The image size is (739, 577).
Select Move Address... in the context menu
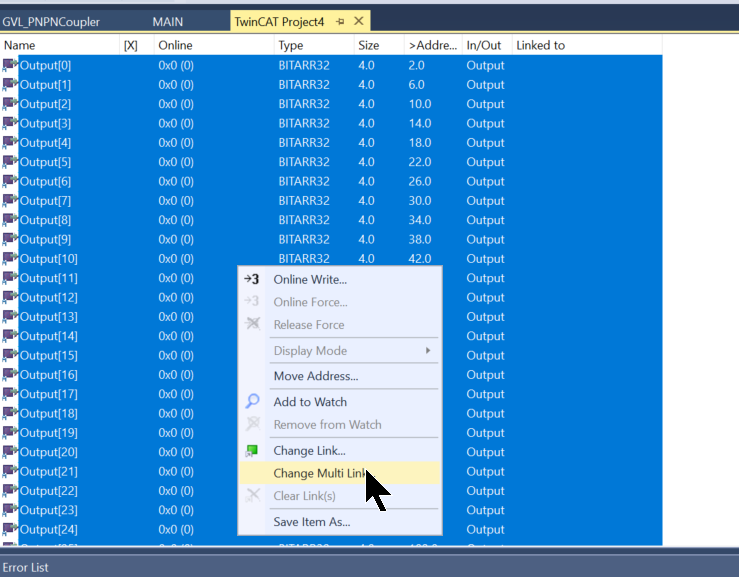316,376
